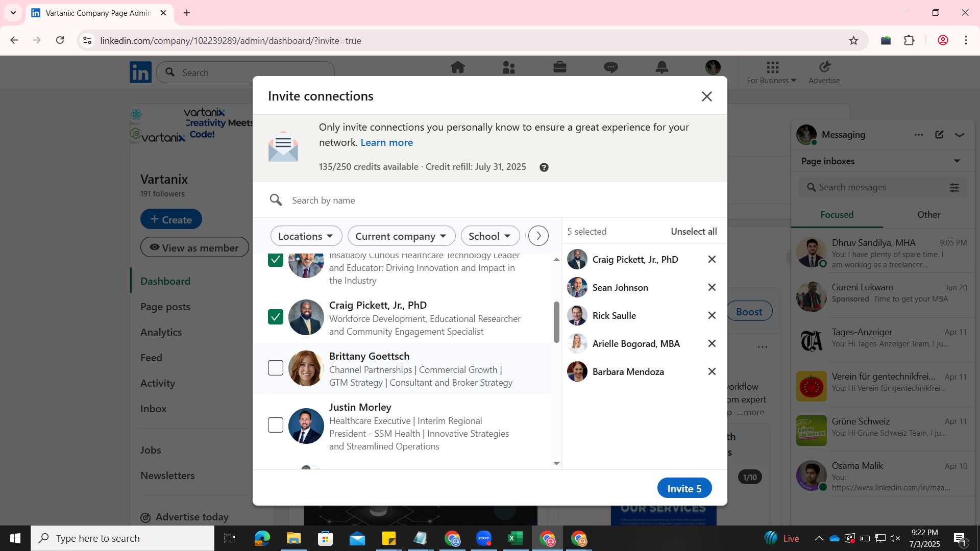This screenshot has height=551, width=980.
Task: Open LinkedIn Home icon
Action: click(458, 67)
